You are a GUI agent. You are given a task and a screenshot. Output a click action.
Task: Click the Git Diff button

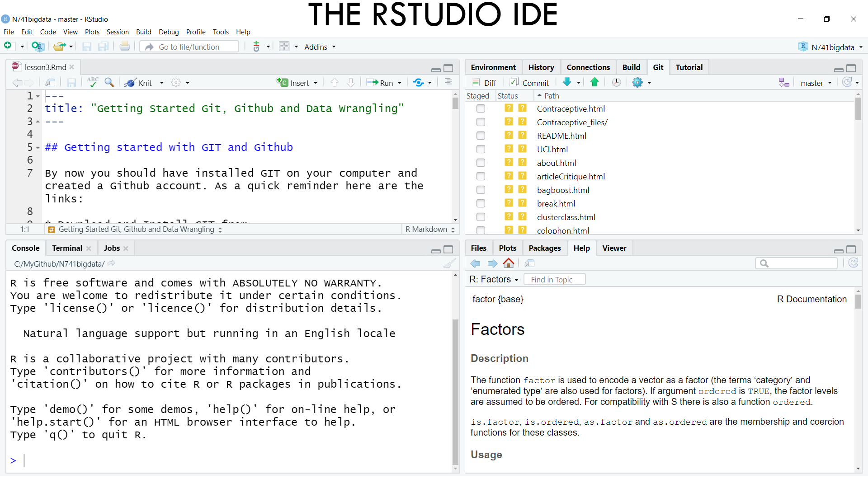[484, 83]
